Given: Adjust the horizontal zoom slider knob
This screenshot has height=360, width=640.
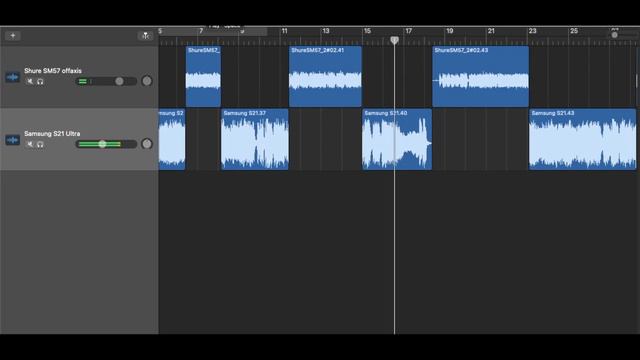Looking at the screenshot, I should [614, 35].
